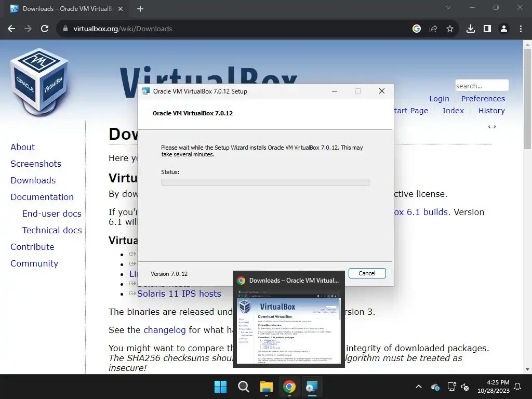Image resolution: width=532 pixels, height=399 pixels.
Task: Open End-user docs link
Action: point(52,214)
